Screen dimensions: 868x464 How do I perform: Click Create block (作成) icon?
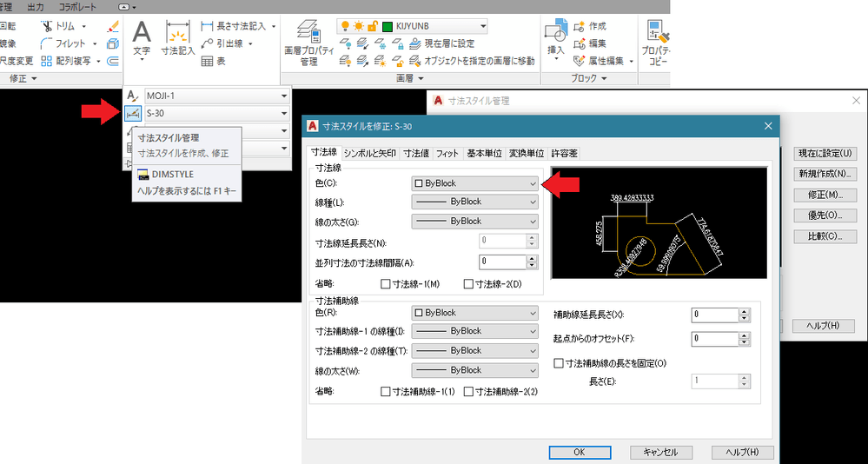[580, 26]
